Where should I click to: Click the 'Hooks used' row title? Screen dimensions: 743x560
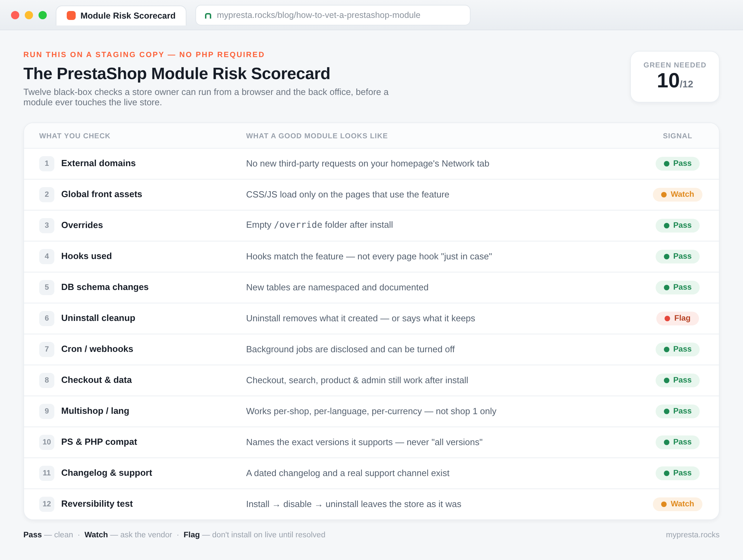point(86,256)
